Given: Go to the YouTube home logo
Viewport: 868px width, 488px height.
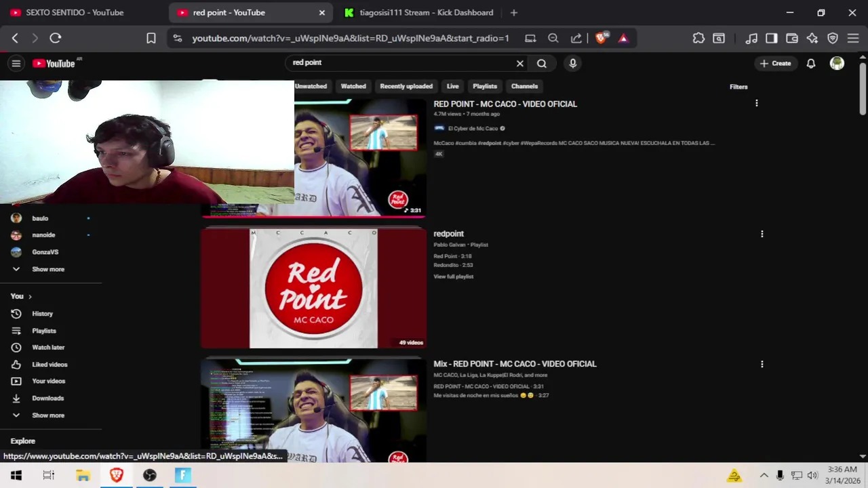Looking at the screenshot, I should pyautogui.click(x=54, y=63).
